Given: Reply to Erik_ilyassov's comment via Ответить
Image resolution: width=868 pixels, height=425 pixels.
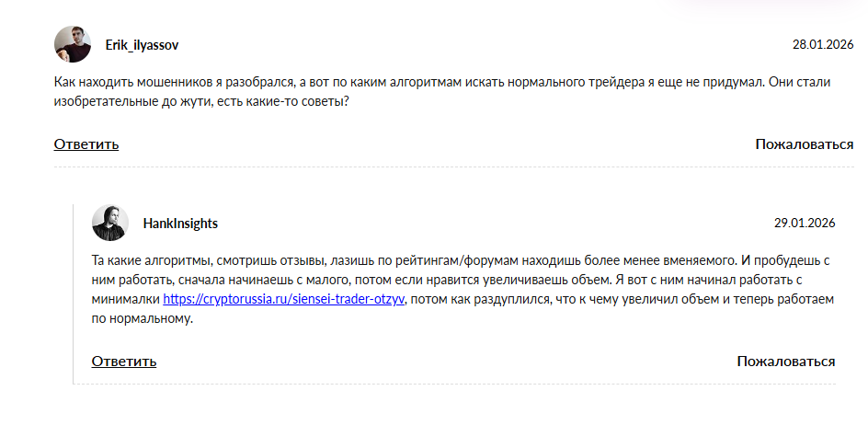Looking at the screenshot, I should click(x=86, y=144).
